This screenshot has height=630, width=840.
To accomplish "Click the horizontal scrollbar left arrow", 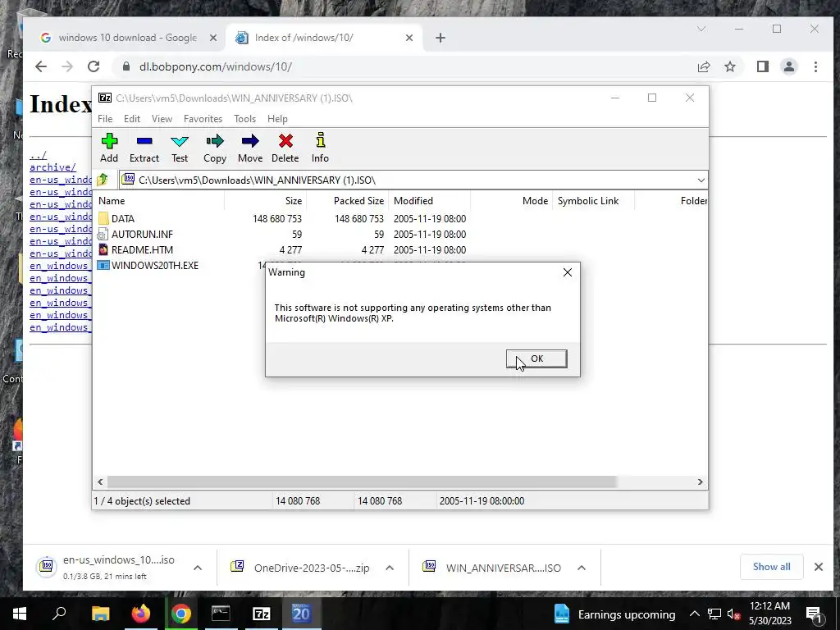I will [x=100, y=482].
